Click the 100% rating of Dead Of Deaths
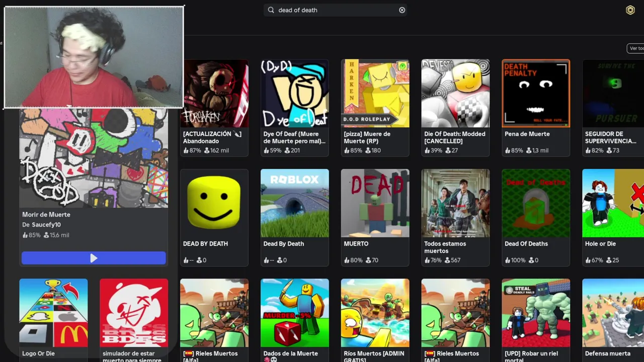 coord(515,260)
